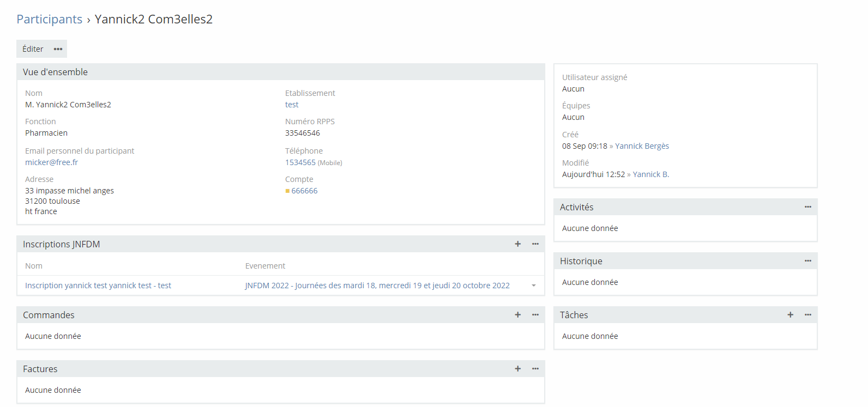Add a new task in Tâches
This screenshot has width=868, height=407.
click(x=790, y=315)
